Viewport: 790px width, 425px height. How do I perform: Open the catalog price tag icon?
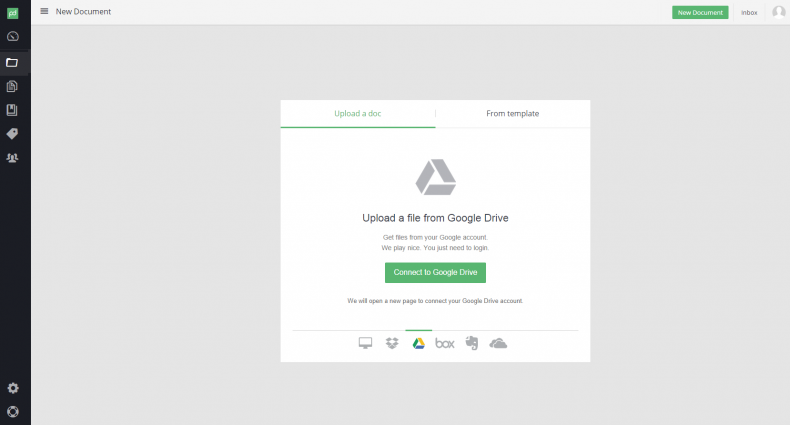point(13,134)
